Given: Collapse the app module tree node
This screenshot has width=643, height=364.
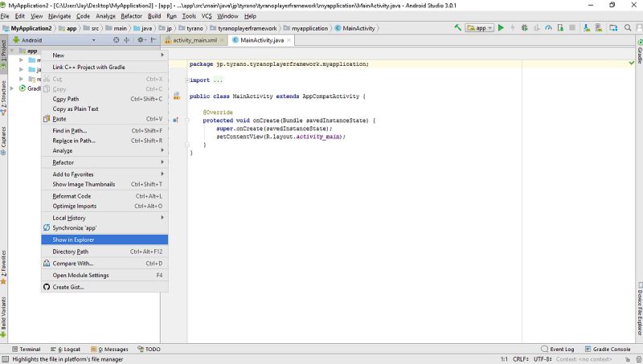Looking at the screenshot, I should (12, 51).
